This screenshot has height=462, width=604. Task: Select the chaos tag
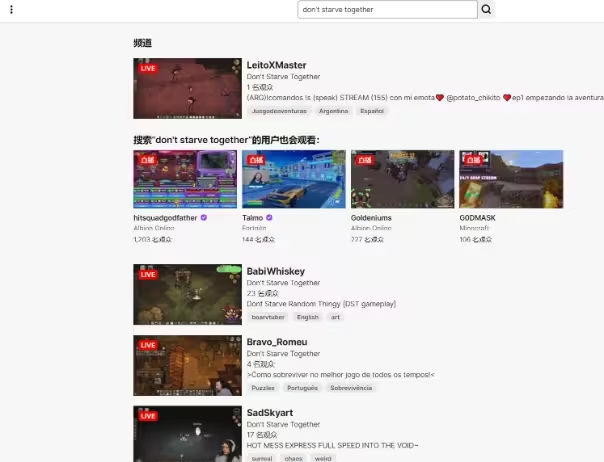(294, 459)
